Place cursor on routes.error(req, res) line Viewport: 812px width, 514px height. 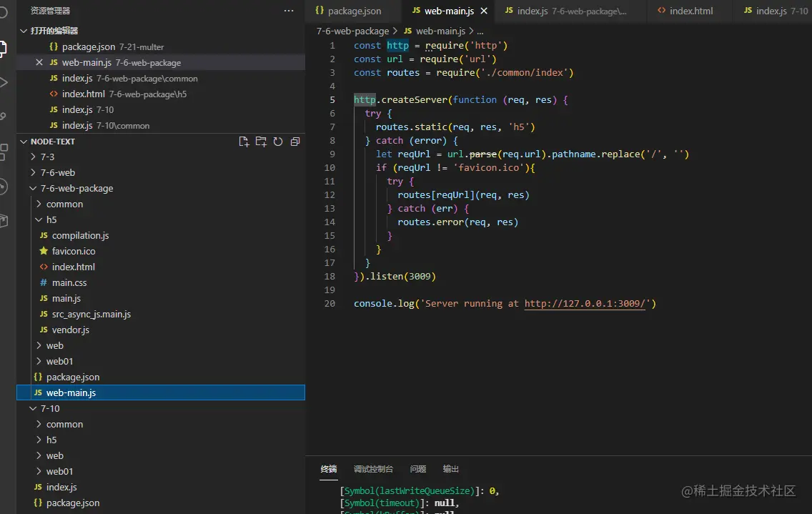pos(457,222)
